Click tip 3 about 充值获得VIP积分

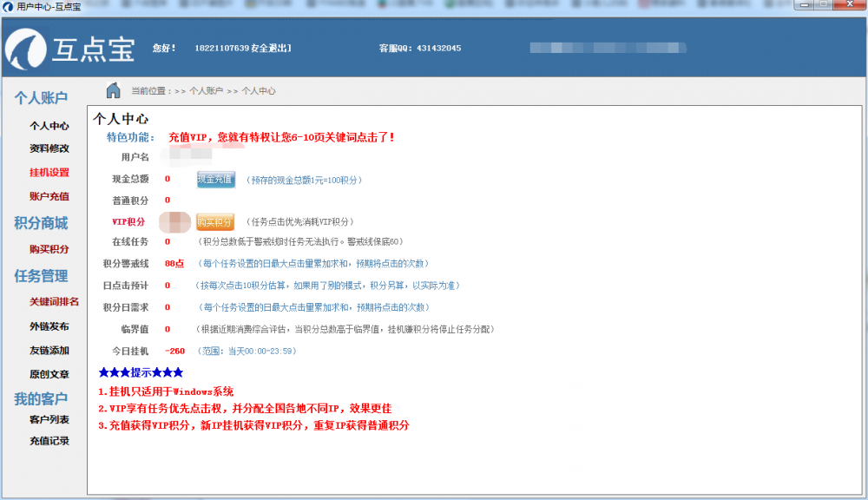(x=253, y=426)
